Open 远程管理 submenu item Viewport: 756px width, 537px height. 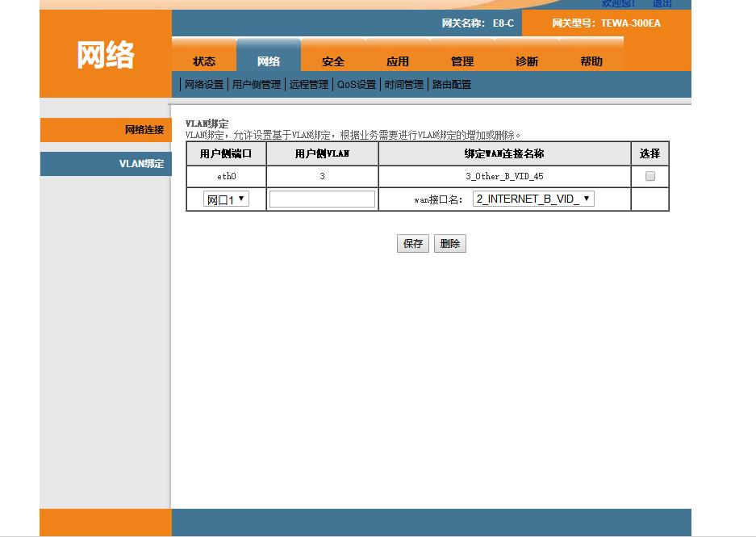[308, 84]
